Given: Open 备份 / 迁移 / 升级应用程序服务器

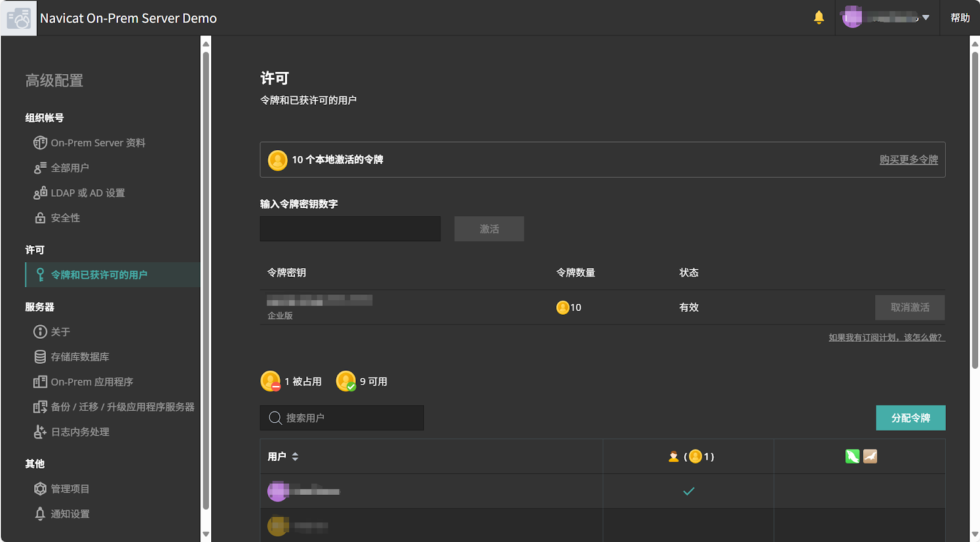Looking at the screenshot, I should point(123,407).
